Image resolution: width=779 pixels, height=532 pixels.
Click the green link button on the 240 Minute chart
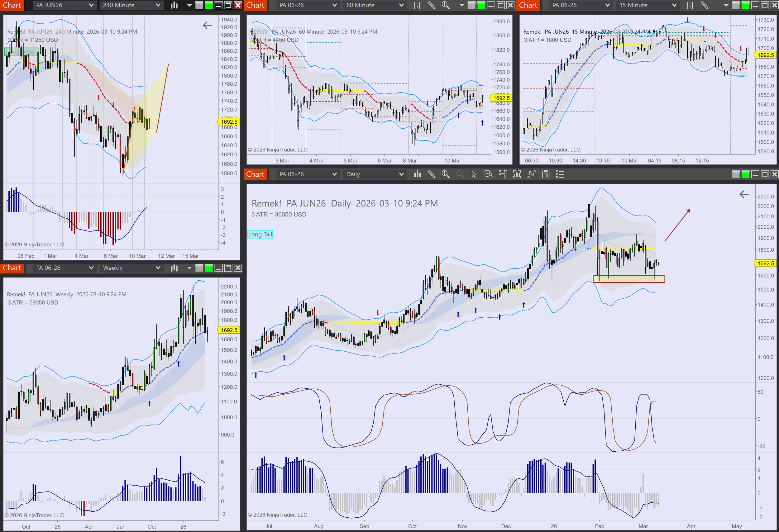point(209,5)
